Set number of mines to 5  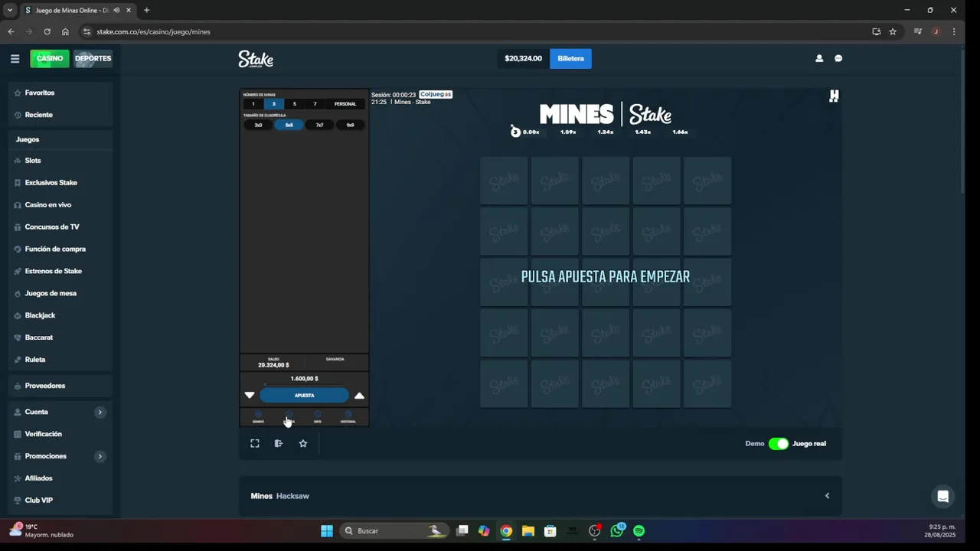click(295, 104)
